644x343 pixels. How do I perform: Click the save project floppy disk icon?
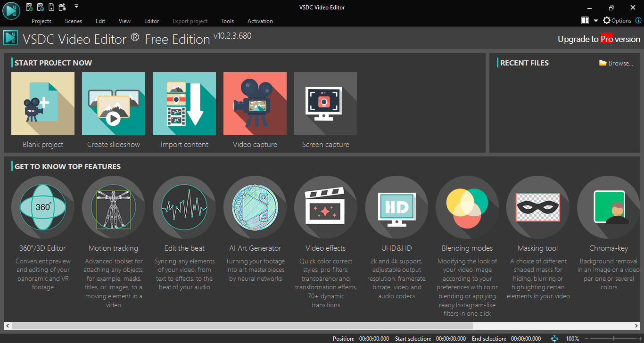[x=51, y=7]
